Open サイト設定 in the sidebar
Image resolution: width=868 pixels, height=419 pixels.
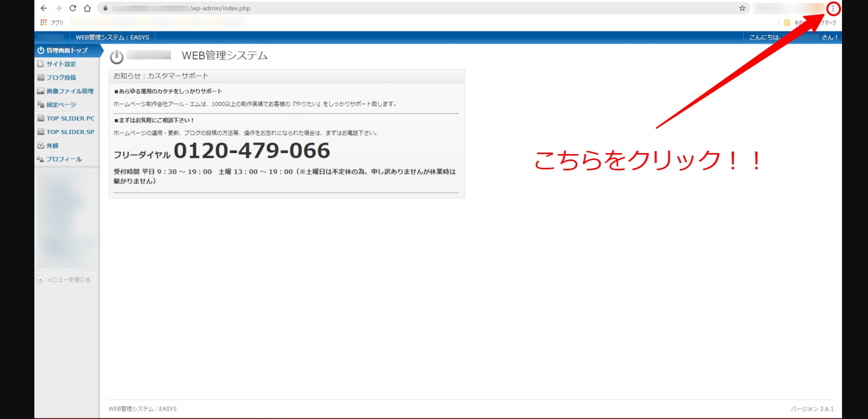(61, 64)
